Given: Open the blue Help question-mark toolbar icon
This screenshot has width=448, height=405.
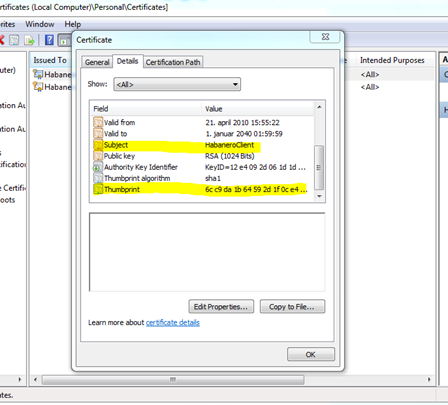Looking at the screenshot, I should [x=49, y=40].
